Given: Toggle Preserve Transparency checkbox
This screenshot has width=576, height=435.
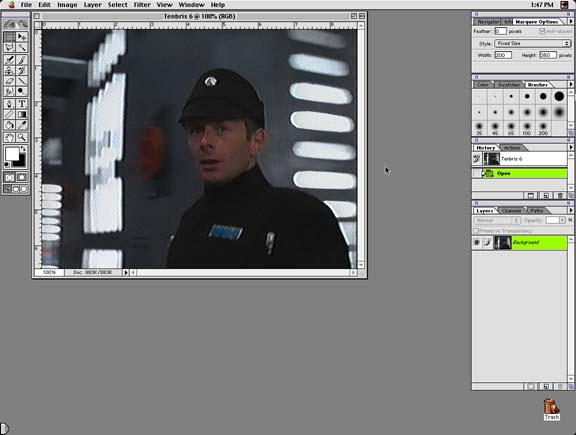Looking at the screenshot, I should pos(476,231).
